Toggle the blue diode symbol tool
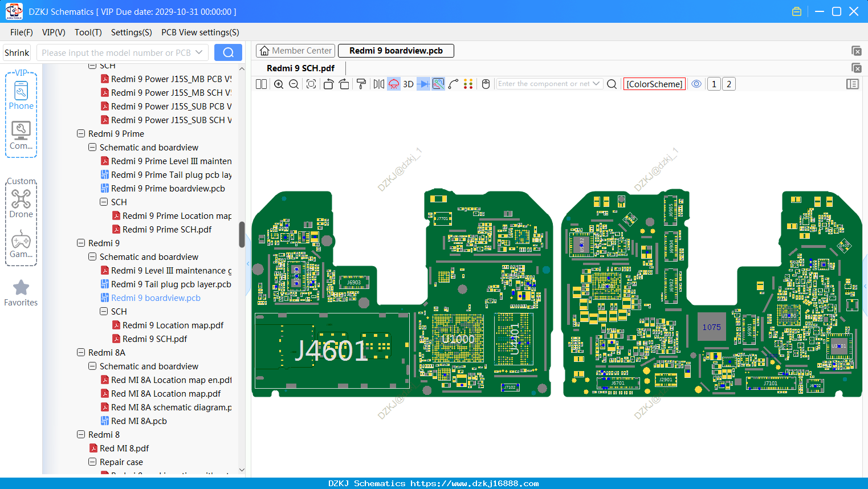The image size is (868, 489). click(x=423, y=84)
